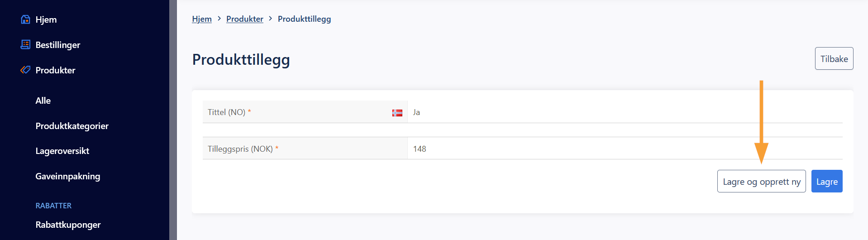Click the Tilbake button
The image size is (868, 240).
coord(834,58)
